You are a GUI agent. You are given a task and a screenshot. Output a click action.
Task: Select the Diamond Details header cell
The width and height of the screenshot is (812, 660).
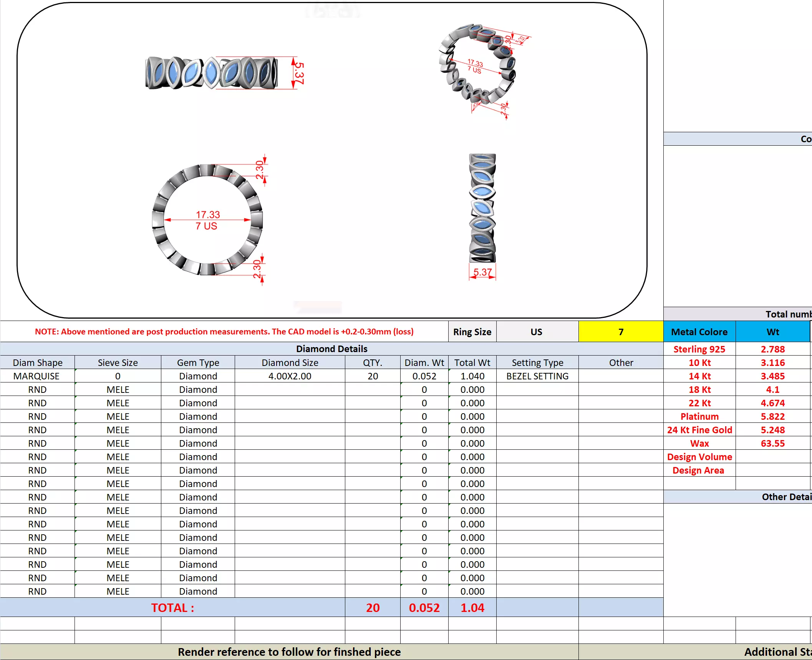pos(331,349)
